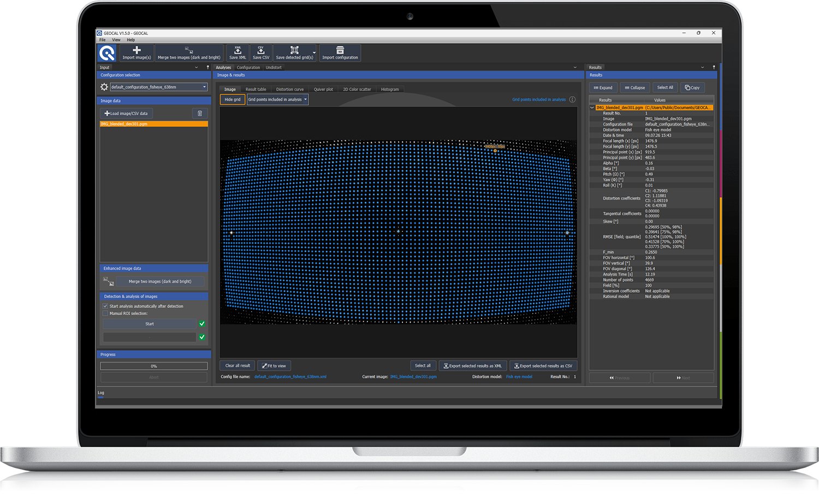Image resolution: width=819 pixels, height=504 pixels.
Task: Click Fit to view button
Action: click(274, 366)
